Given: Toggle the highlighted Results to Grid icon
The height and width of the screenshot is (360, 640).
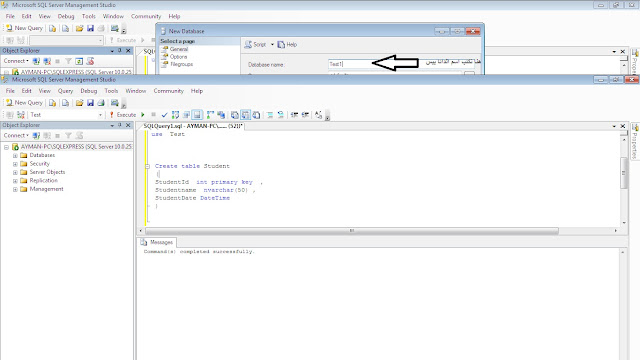Looking at the screenshot, I should 245,115.
